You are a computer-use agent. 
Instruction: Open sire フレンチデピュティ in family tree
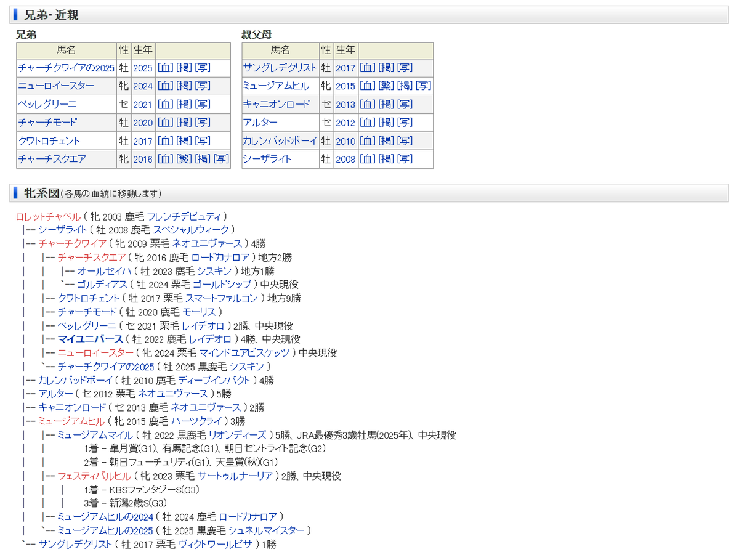[184, 217]
